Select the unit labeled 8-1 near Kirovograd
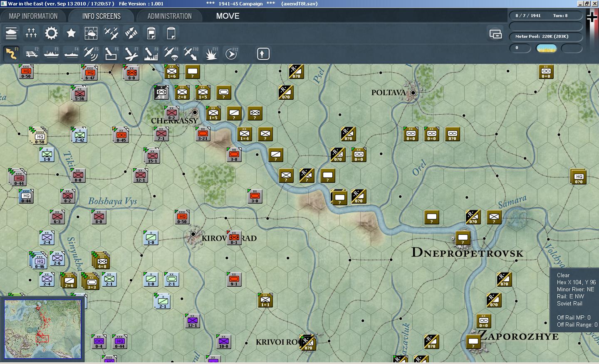Image resolution: width=599 pixels, height=364 pixels. tap(234, 238)
